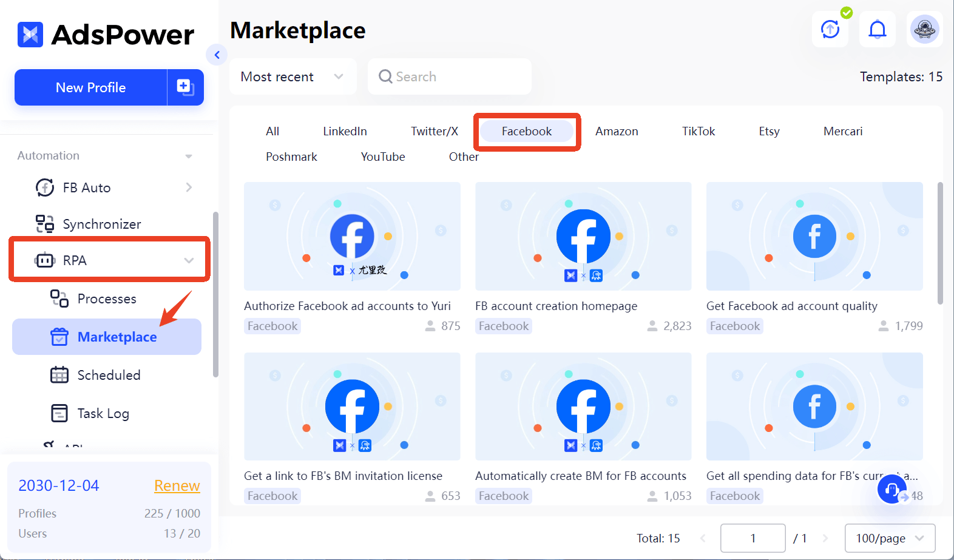Open the user avatar menu
This screenshot has width=954, height=560.
pyautogui.click(x=925, y=29)
